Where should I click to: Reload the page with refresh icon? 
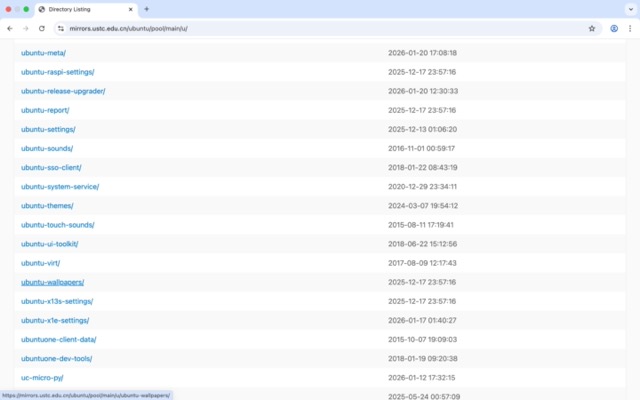[42, 29]
